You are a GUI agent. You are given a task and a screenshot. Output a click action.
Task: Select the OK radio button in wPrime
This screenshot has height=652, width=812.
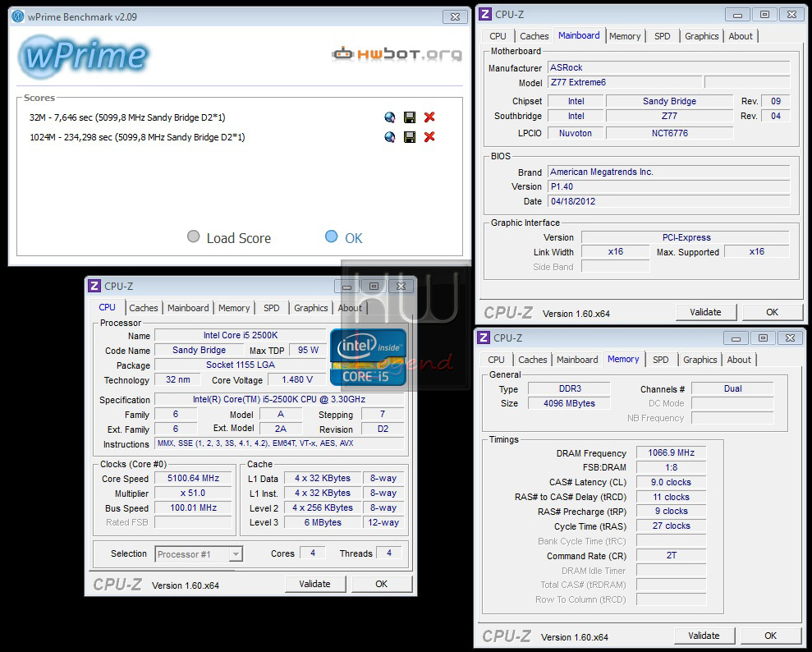click(332, 236)
